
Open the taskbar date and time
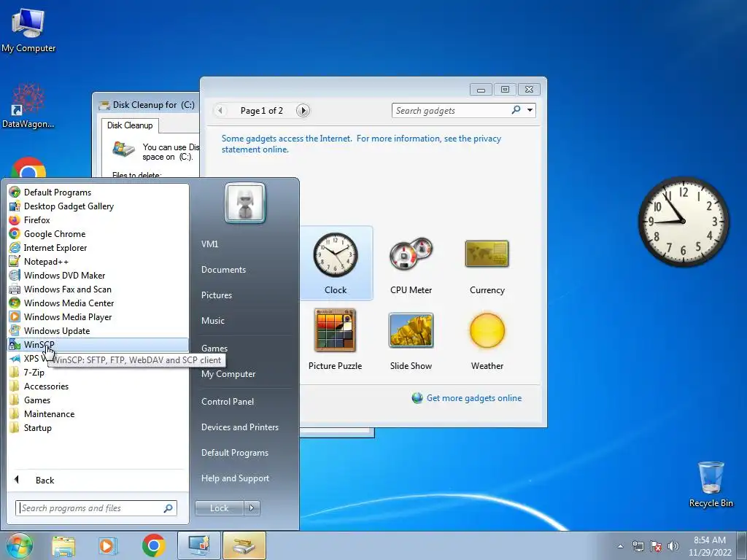tap(710, 546)
